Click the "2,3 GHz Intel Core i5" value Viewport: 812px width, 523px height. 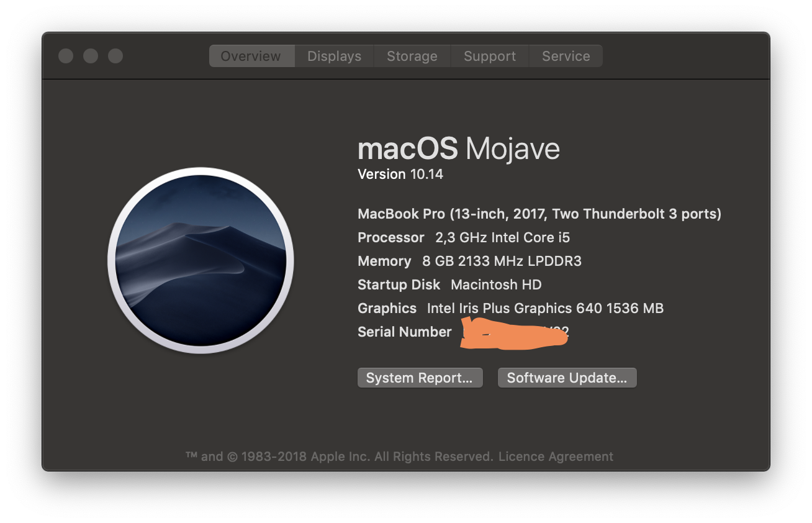503,237
